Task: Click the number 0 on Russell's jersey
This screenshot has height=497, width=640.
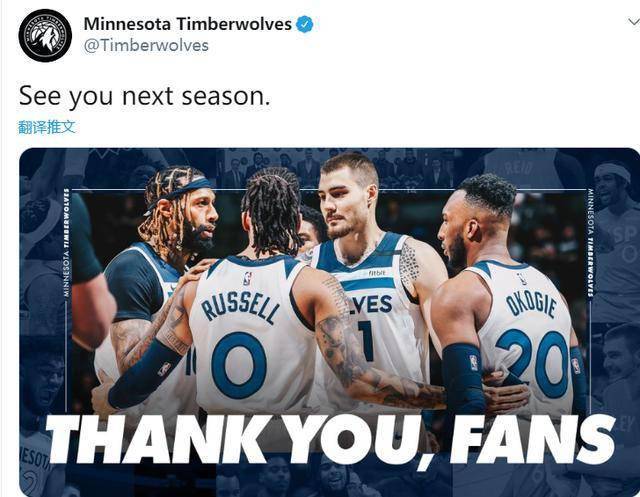Action: point(239,365)
